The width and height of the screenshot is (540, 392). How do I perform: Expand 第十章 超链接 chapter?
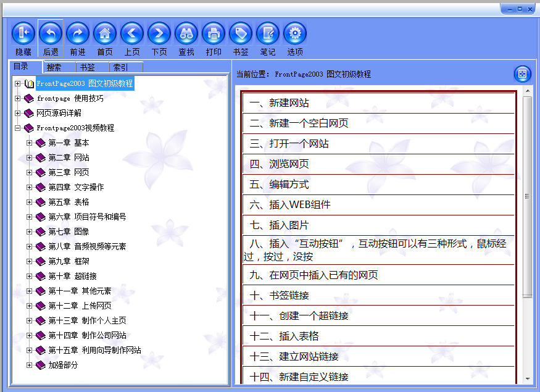(29, 277)
